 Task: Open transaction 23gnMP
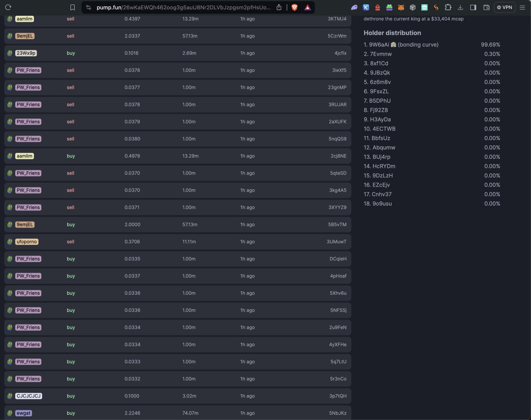click(x=337, y=88)
